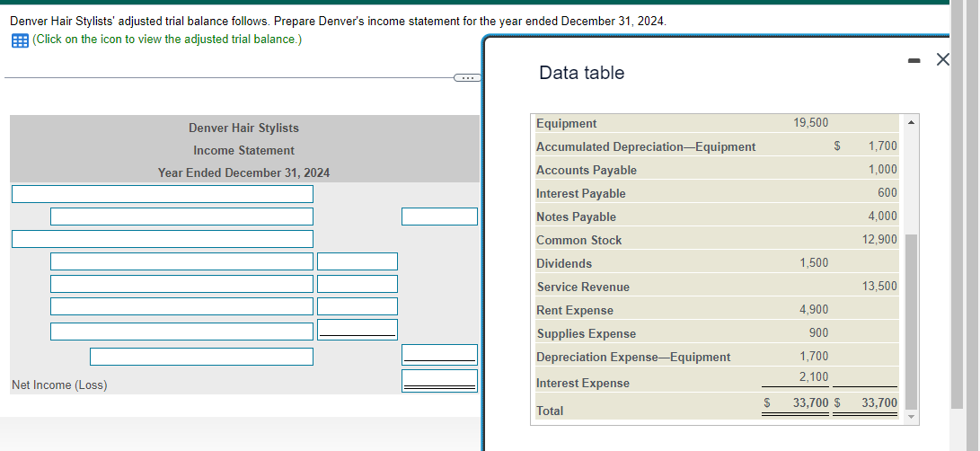
Task: Click the 'Net Income (Loss)' label
Action: tap(59, 385)
